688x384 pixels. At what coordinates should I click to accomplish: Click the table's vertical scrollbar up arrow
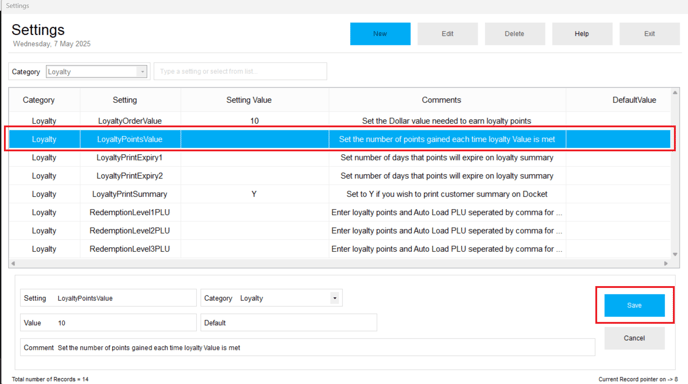pos(675,93)
